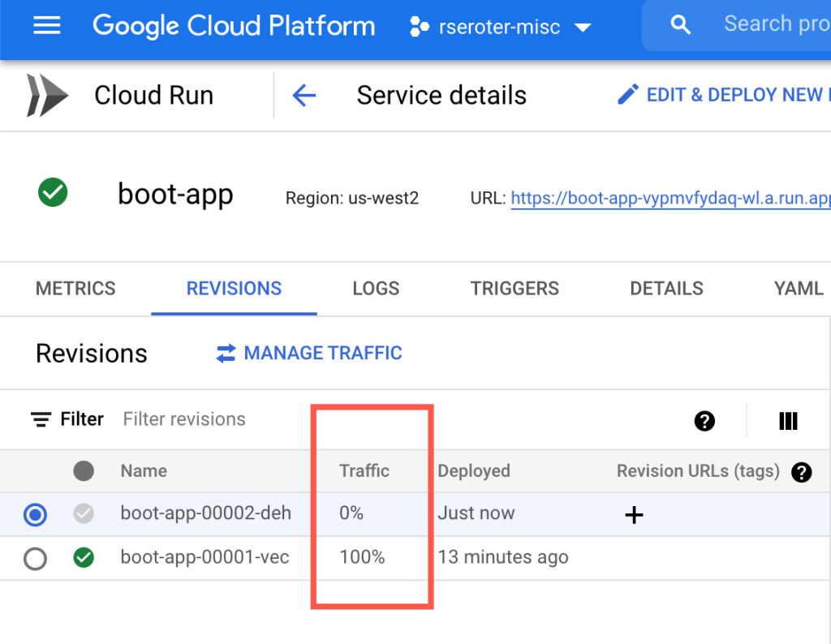Switch to the LOGS tab
Viewport: 831px width, 644px height.
tap(376, 289)
